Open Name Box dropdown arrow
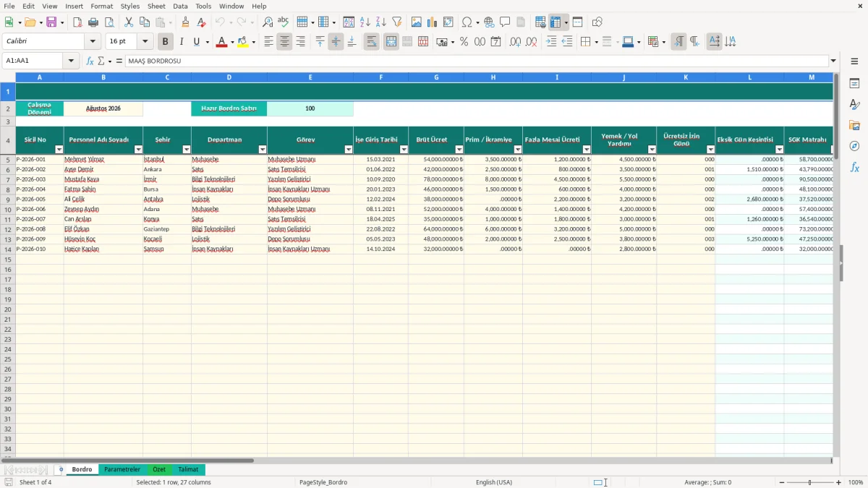Image resolution: width=868 pixels, height=488 pixels. [x=71, y=61]
